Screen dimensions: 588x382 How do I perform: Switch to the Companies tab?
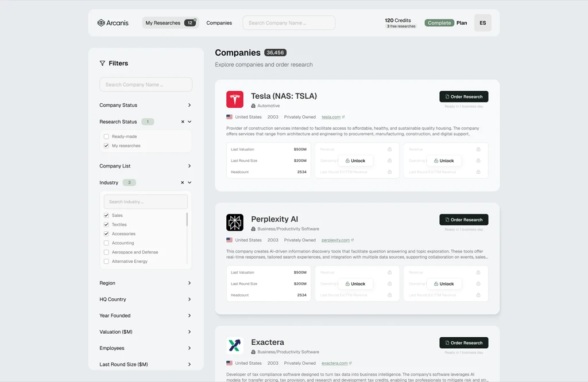click(219, 23)
